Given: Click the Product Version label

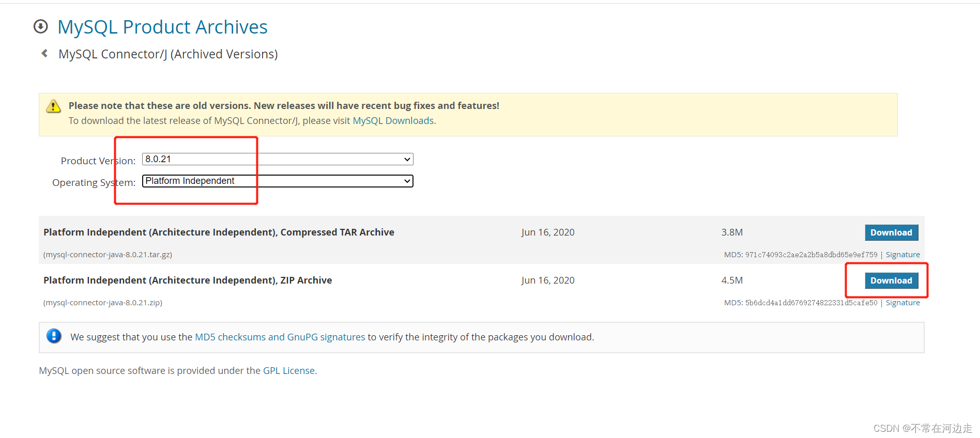Looking at the screenshot, I should pos(98,161).
